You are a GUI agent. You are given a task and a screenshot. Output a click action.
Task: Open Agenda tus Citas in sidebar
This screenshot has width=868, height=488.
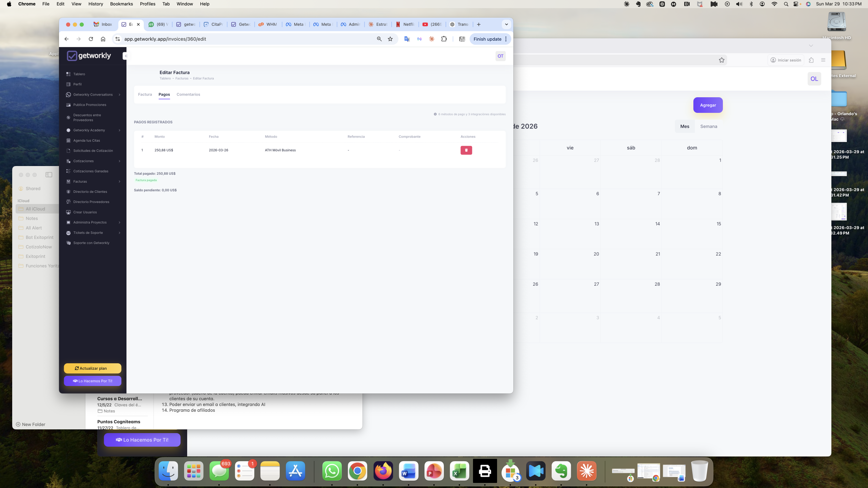tap(86, 140)
